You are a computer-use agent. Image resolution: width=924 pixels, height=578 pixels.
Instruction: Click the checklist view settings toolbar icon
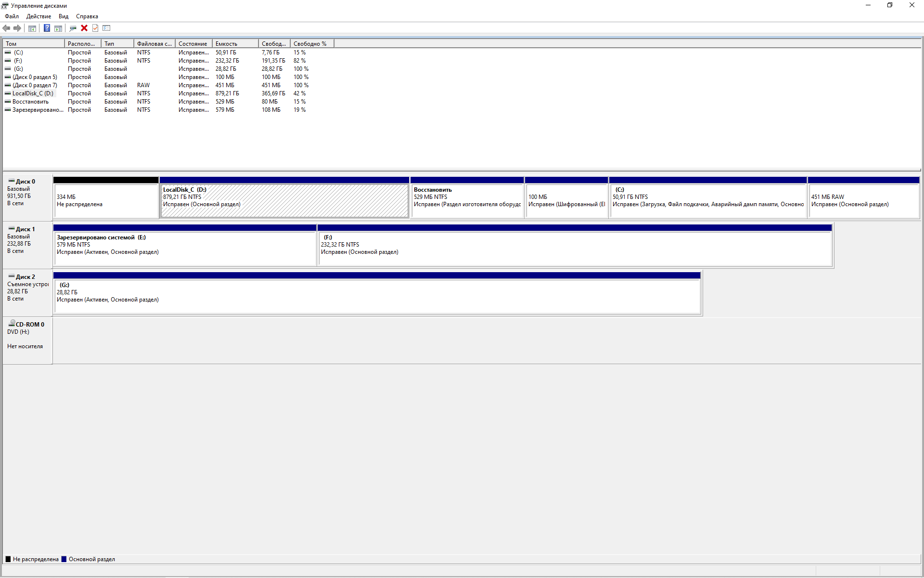click(x=106, y=28)
